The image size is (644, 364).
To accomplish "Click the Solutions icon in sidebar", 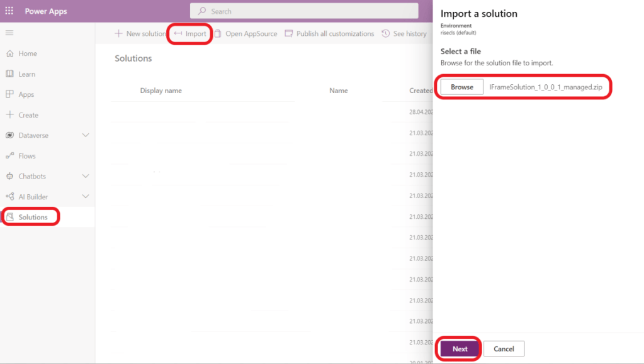I will point(9,218).
